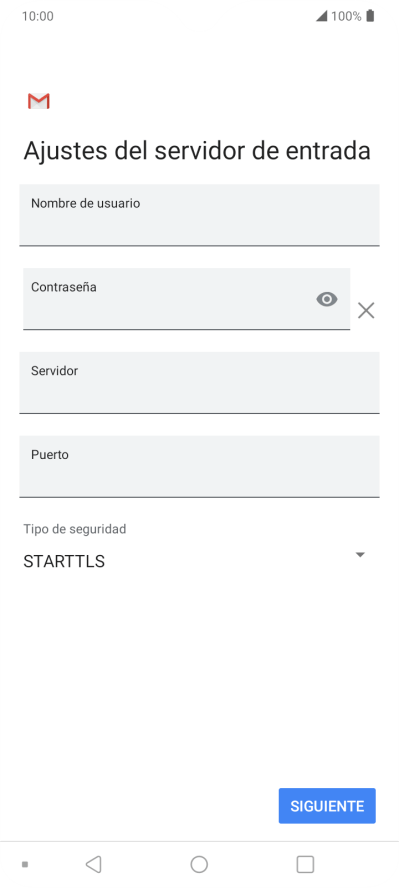Click the Tipo de seguridad label
This screenshot has width=399, height=888.
(x=75, y=529)
